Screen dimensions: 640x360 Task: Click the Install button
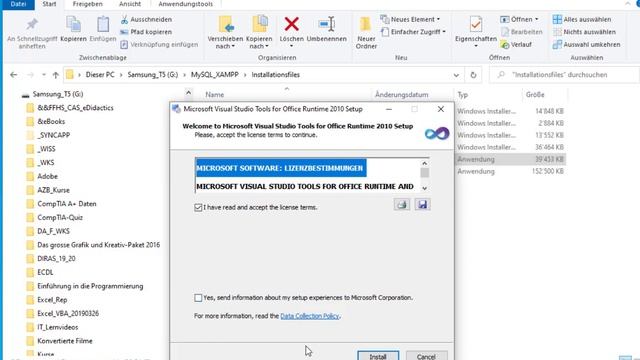click(x=378, y=356)
